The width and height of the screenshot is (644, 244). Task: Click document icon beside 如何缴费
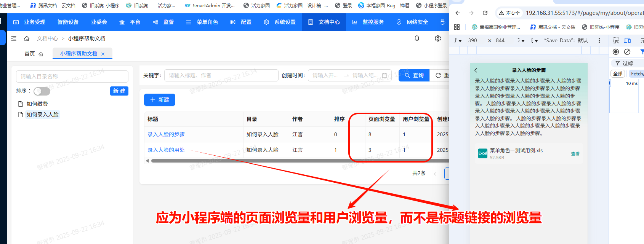point(21,104)
